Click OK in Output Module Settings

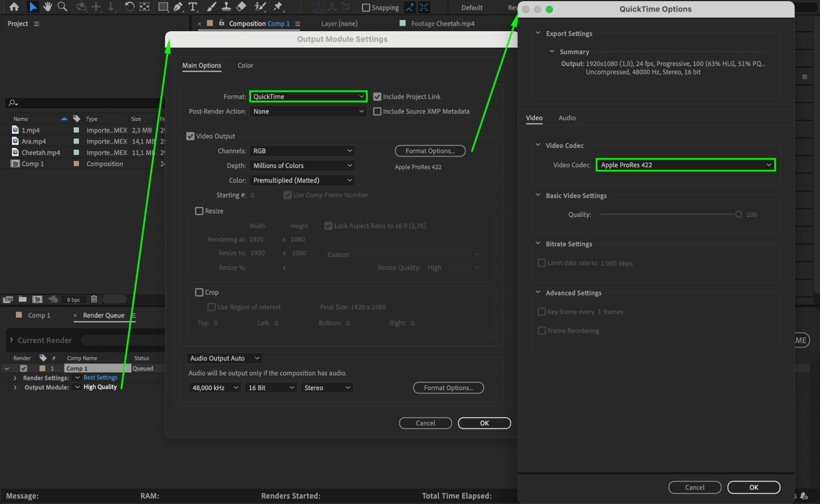point(484,423)
